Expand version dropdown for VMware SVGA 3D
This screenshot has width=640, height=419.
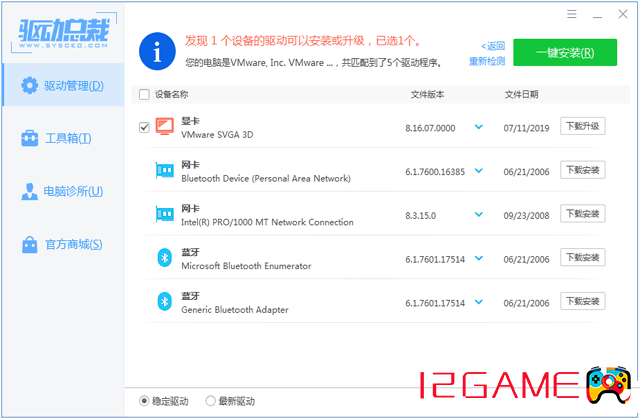click(x=479, y=127)
